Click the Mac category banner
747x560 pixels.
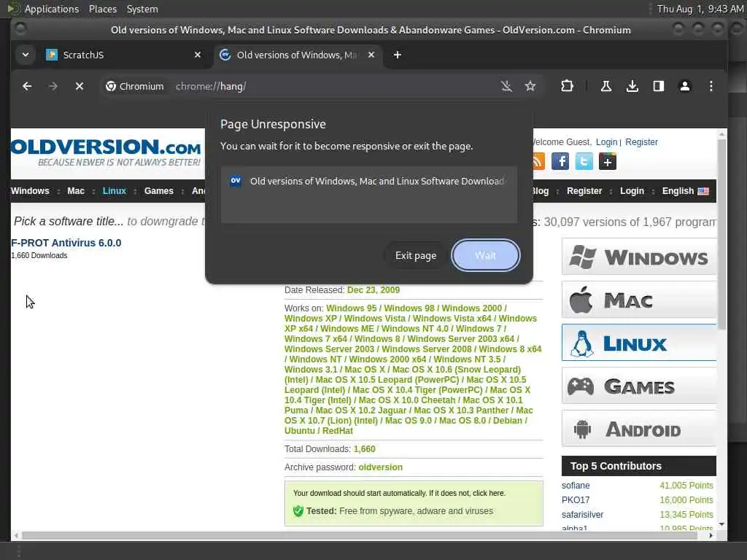pos(639,300)
